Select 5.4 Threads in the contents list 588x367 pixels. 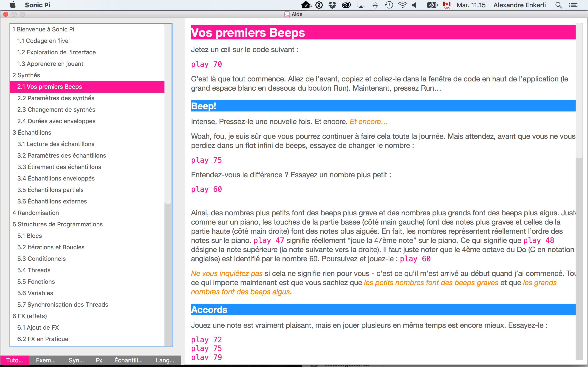click(34, 270)
